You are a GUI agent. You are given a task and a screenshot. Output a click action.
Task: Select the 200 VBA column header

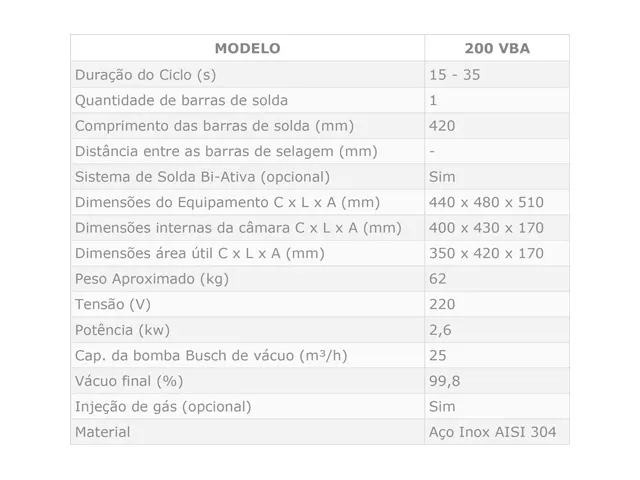[x=497, y=48]
